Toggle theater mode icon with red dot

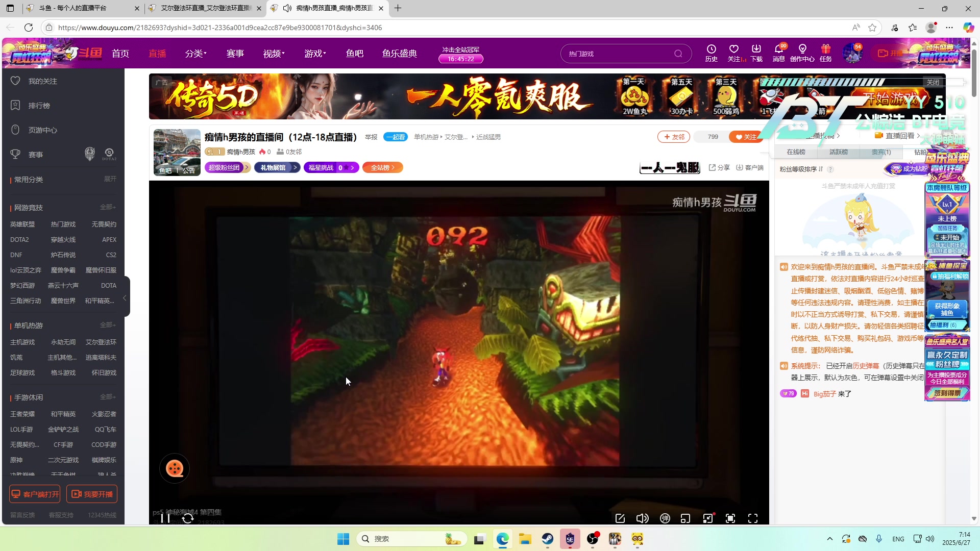(708, 518)
